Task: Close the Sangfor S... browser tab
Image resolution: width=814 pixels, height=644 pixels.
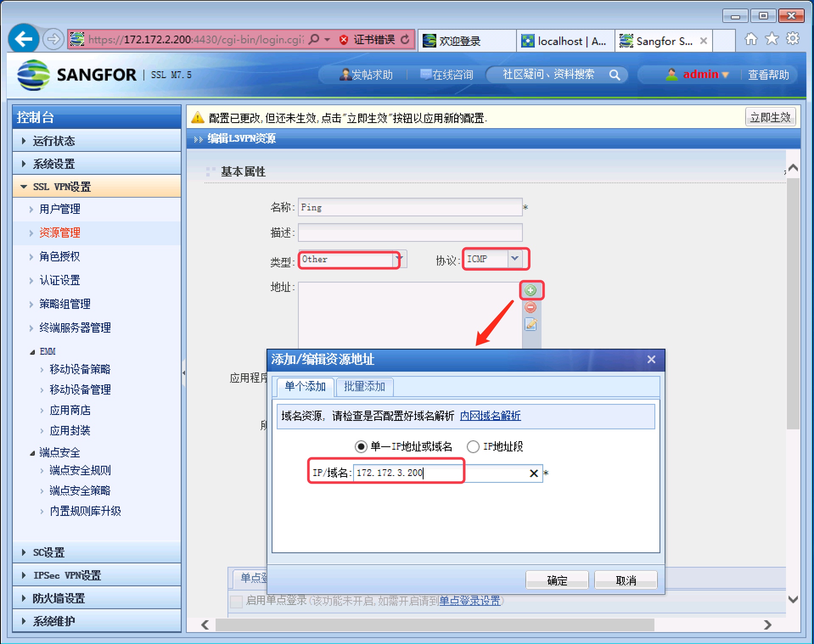Action: 703,41
